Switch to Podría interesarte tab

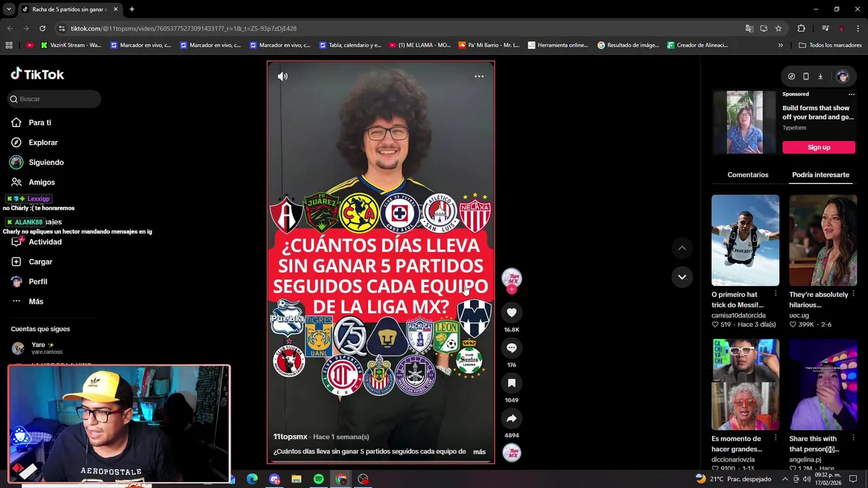pyautogui.click(x=821, y=175)
